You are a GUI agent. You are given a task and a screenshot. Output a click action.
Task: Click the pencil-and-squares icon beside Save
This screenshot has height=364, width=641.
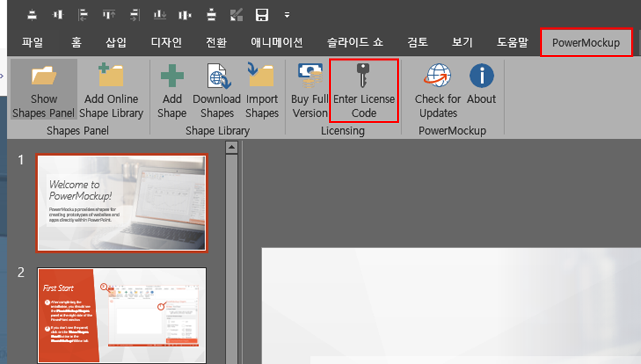tap(237, 15)
